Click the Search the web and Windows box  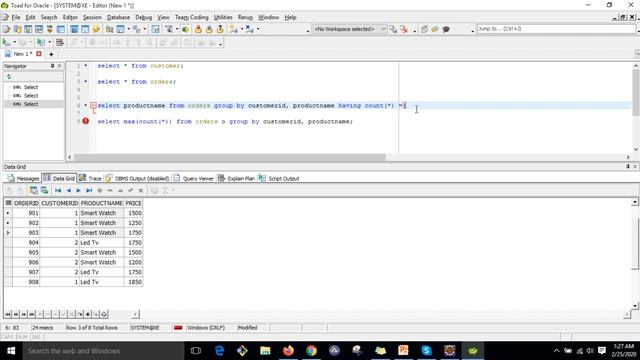pyautogui.click(x=103, y=351)
